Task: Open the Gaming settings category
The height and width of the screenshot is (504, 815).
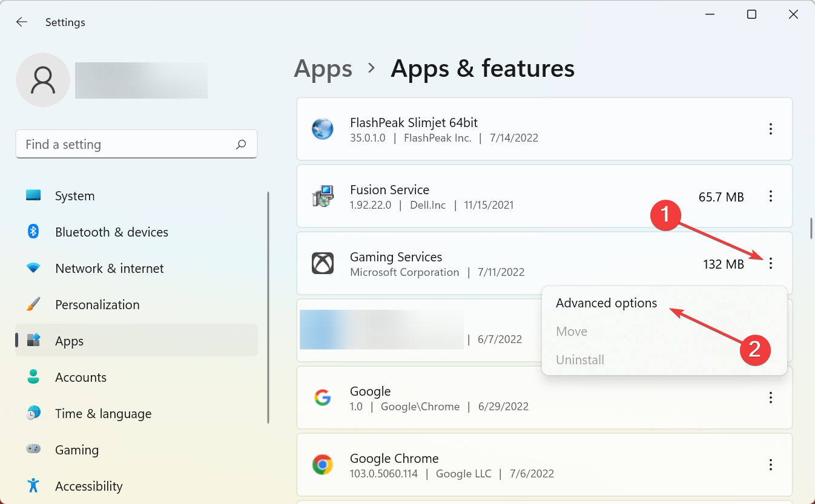Action: pos(136,450)
